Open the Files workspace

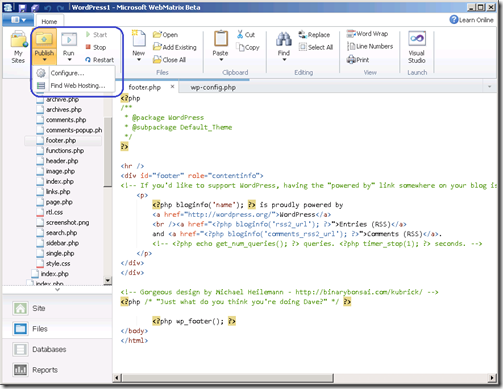[57, 329]
